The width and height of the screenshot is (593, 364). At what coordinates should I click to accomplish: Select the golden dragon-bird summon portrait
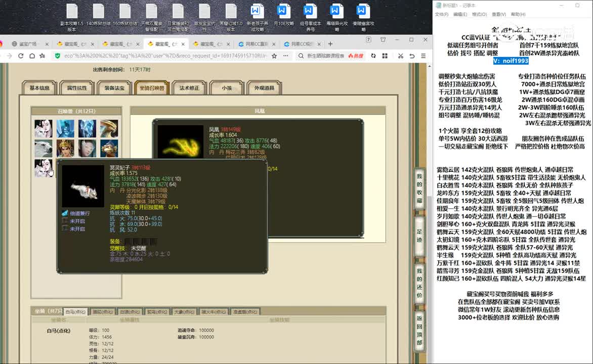tap(109, 128)
